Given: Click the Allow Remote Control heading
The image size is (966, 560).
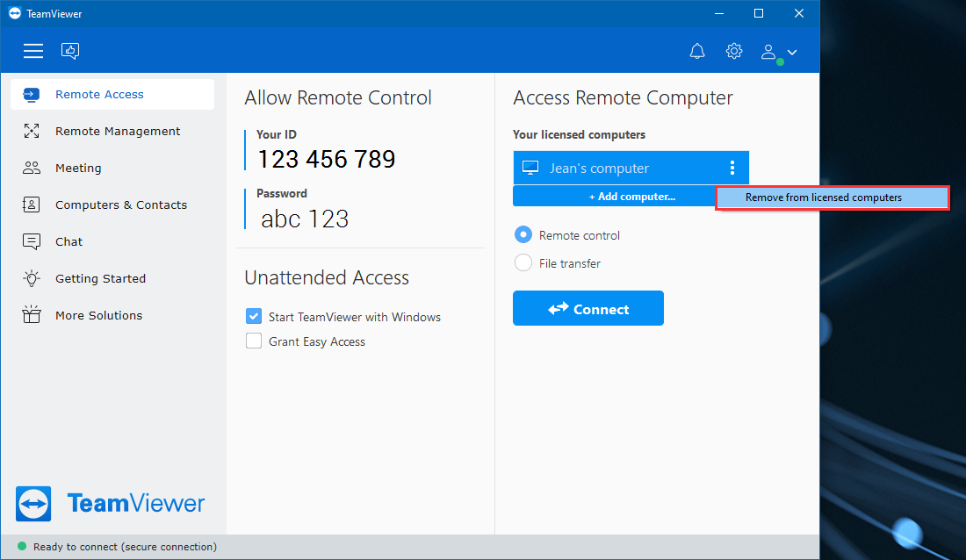Looking at the screenshot, I should (337, 97).
